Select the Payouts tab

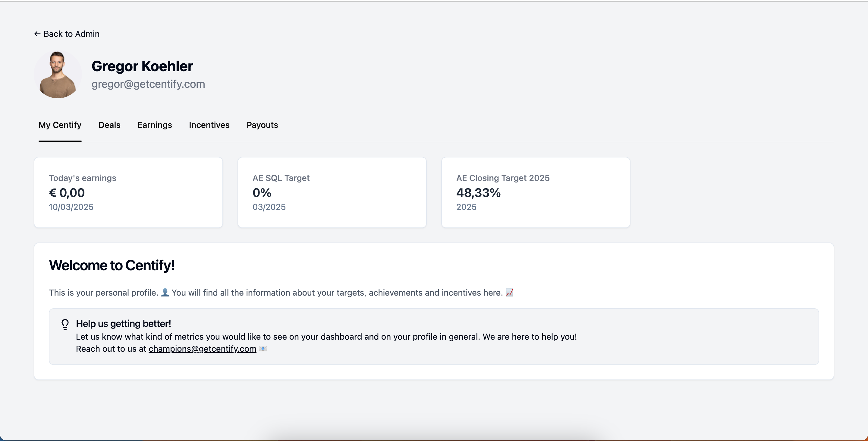[x=262, y=125]
